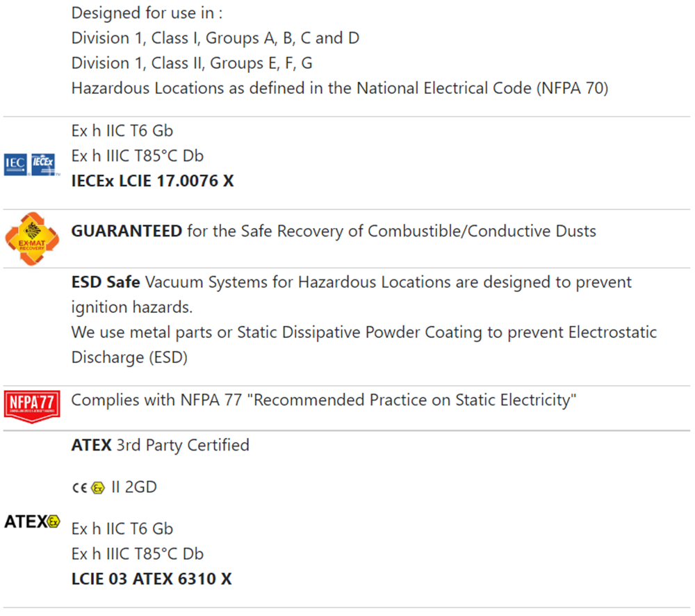Click Division 1, Class II groups line
The width and height of the screenshot is (695, 616).
point(192,63)
